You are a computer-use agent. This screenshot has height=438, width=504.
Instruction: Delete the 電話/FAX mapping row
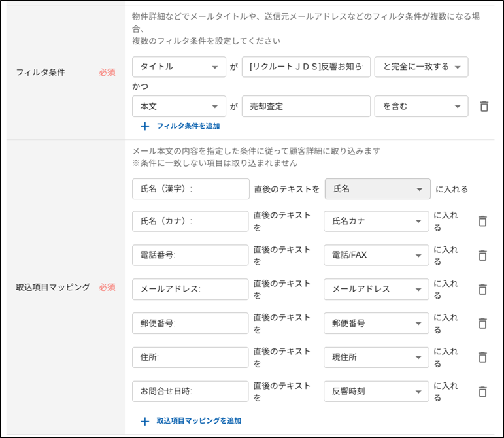[482, 256]
